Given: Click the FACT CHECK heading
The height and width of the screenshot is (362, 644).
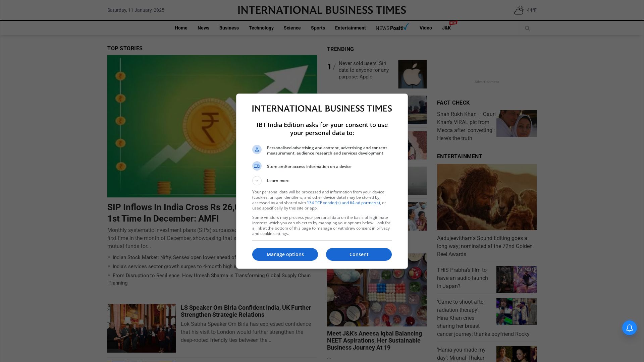Looking at the screenshot, I should (453, 103).
